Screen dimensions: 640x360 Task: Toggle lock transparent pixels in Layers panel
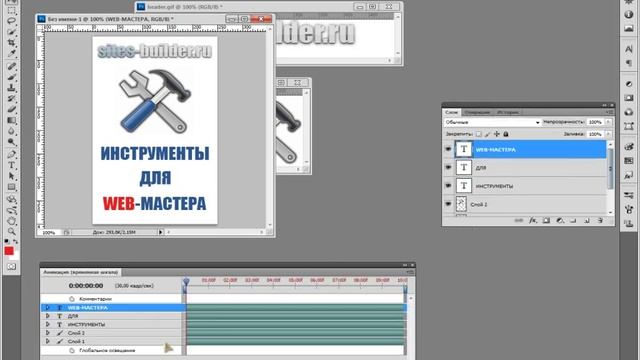pos(479,134)
